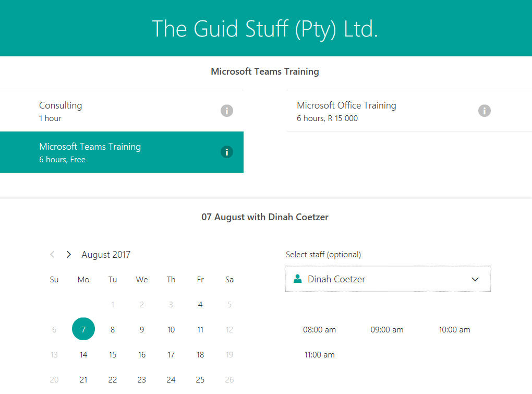Viewport: 532px width, 394px height.
Task: Go to next month in calendar
Action: pyautogui.click(x=68, y=255)
